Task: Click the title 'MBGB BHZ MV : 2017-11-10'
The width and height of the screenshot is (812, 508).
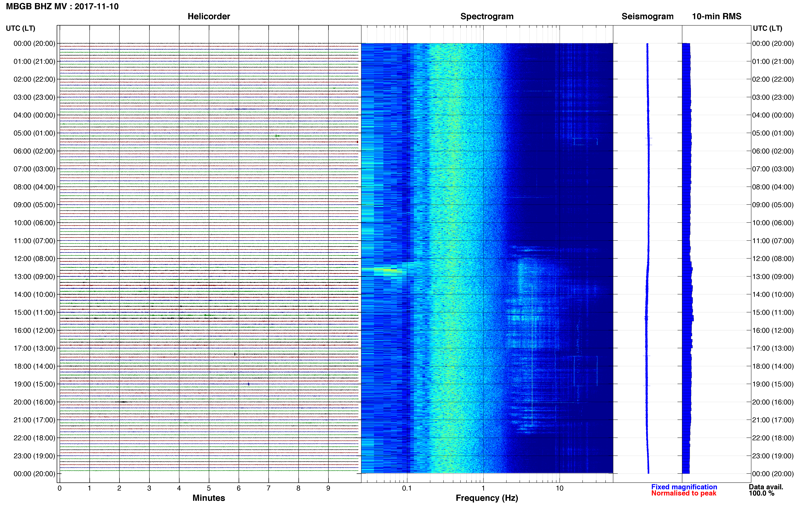Action: point(62,6)
